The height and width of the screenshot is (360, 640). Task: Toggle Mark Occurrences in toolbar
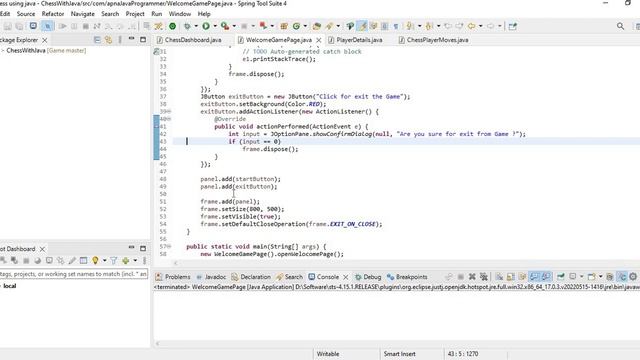(362, 26)
